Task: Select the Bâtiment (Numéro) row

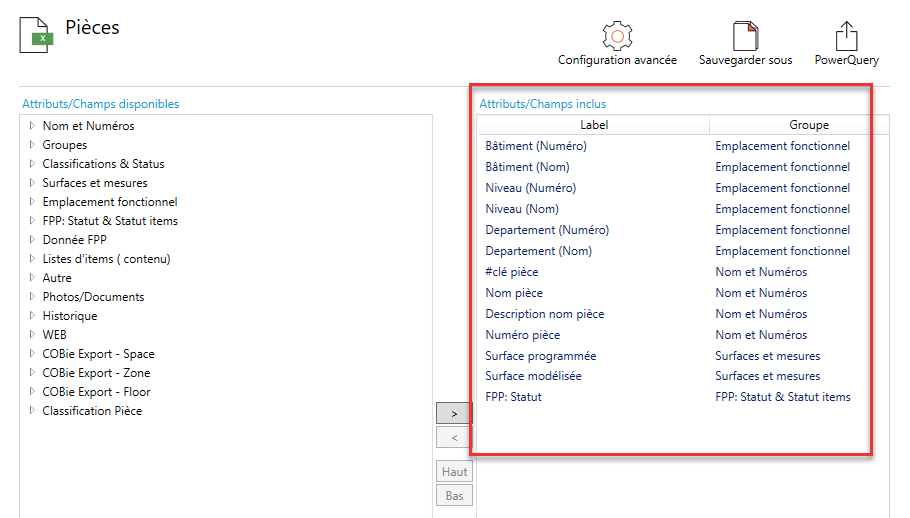Action: pyautogui.click(x=536, y=146)
